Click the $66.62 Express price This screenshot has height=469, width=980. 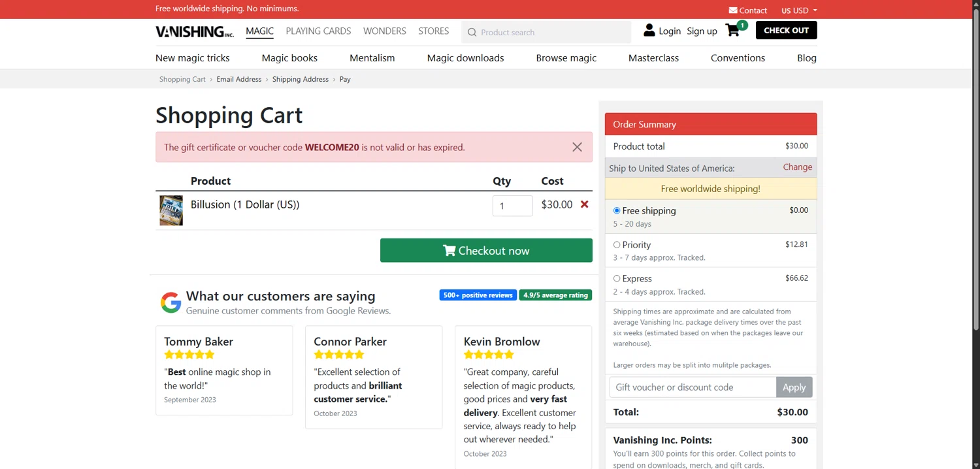tap(796, 278)
